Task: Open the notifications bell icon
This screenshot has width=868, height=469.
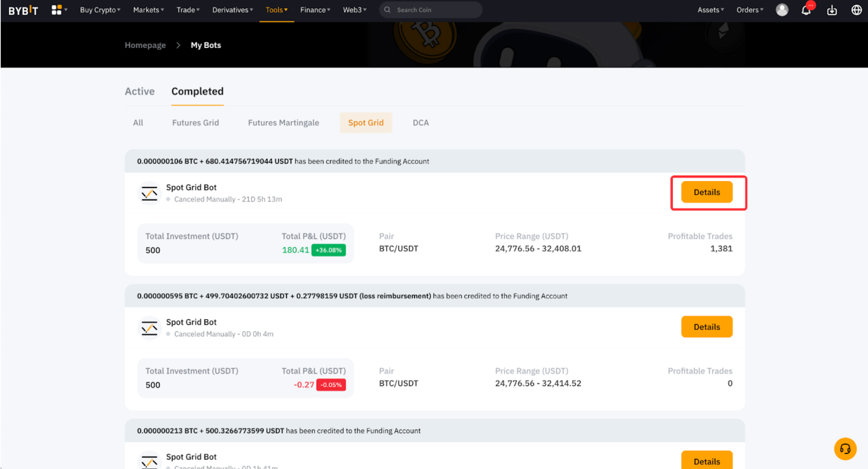Action: (x=806, y=10)
